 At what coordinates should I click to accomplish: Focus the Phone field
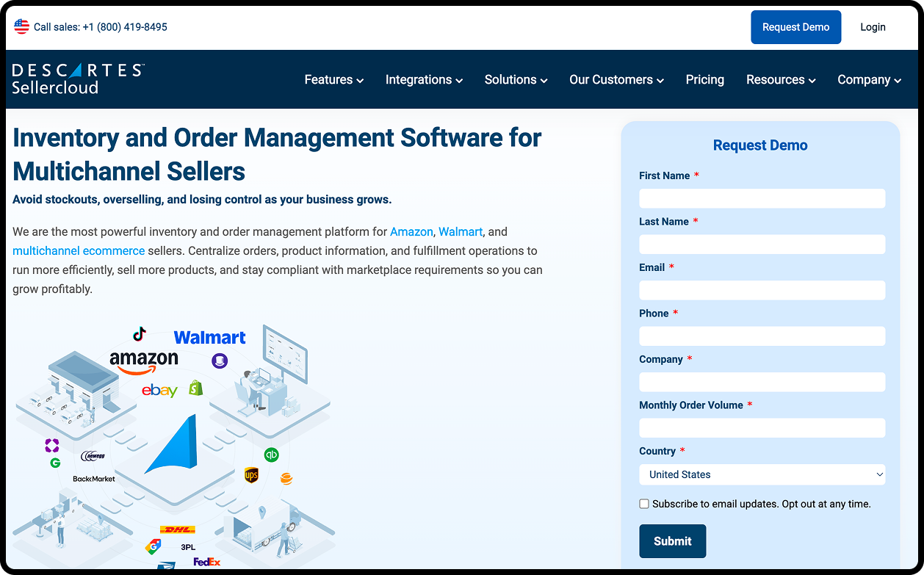[762, 336]
